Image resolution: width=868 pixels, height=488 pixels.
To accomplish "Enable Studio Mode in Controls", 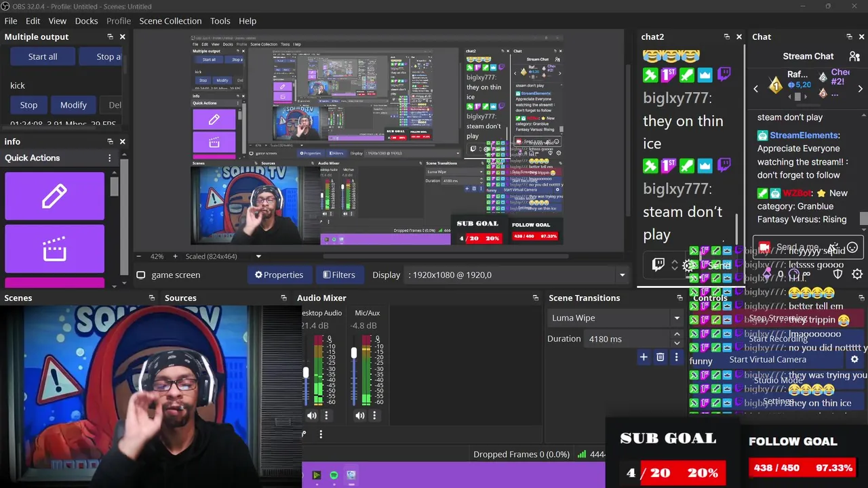I will tap(778, 380).
